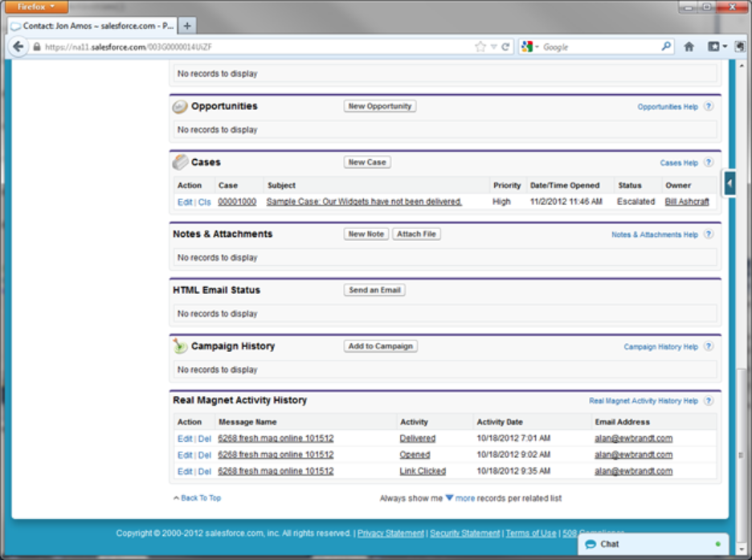
Task: Click the Attach File button
Action: (x=416, y=234)
